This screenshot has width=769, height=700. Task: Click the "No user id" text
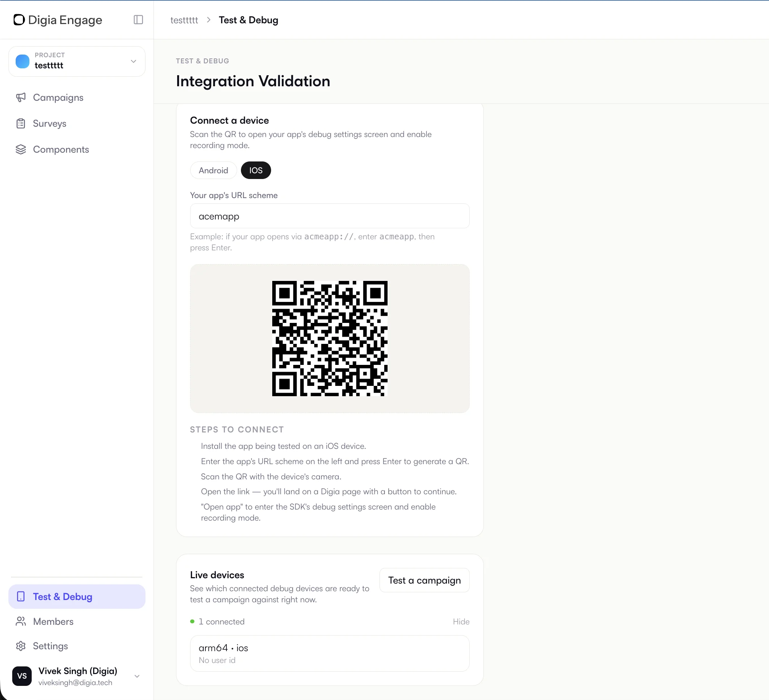click(x=217, y=660)
